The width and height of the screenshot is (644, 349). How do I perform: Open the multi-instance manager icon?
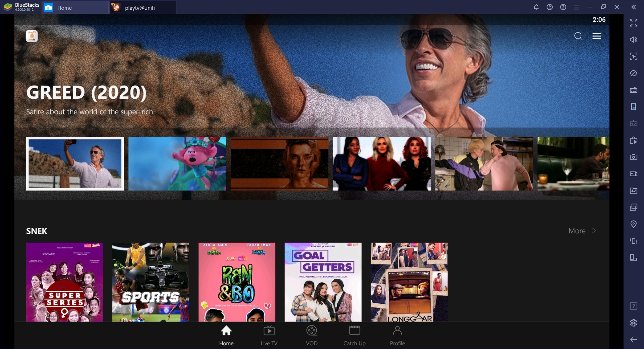[634, 207]
